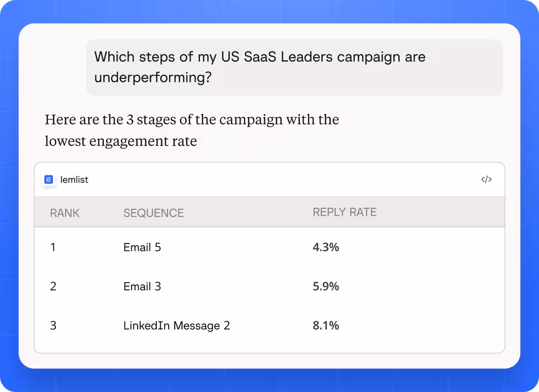The image size is (539, 392).
Task: Select the lemlist label in card header
Action: coord(74,179)
